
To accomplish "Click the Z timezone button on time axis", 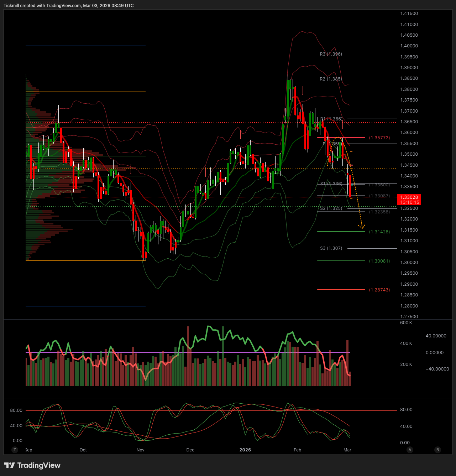I will pyautogui.click(x=15, y=450).
